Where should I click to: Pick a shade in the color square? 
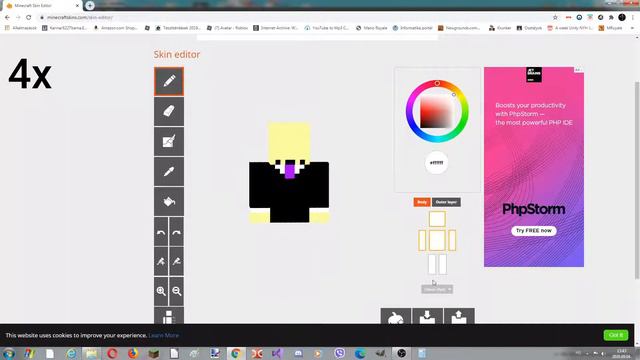[436, 112]
